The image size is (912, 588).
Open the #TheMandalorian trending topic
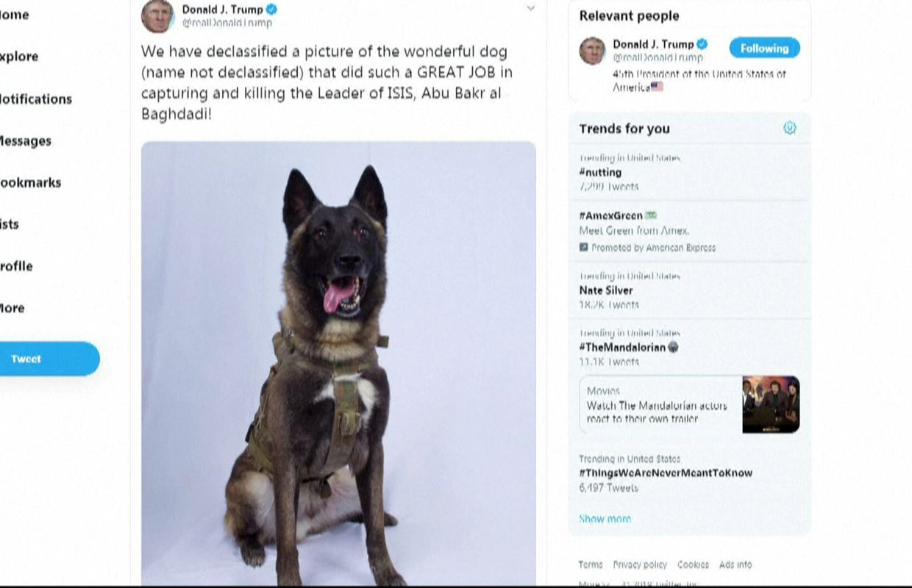(622, 347)
